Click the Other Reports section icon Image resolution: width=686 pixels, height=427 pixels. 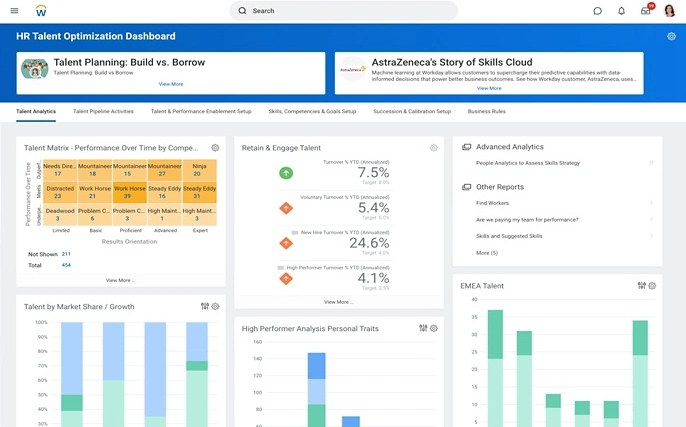point(466,187)
